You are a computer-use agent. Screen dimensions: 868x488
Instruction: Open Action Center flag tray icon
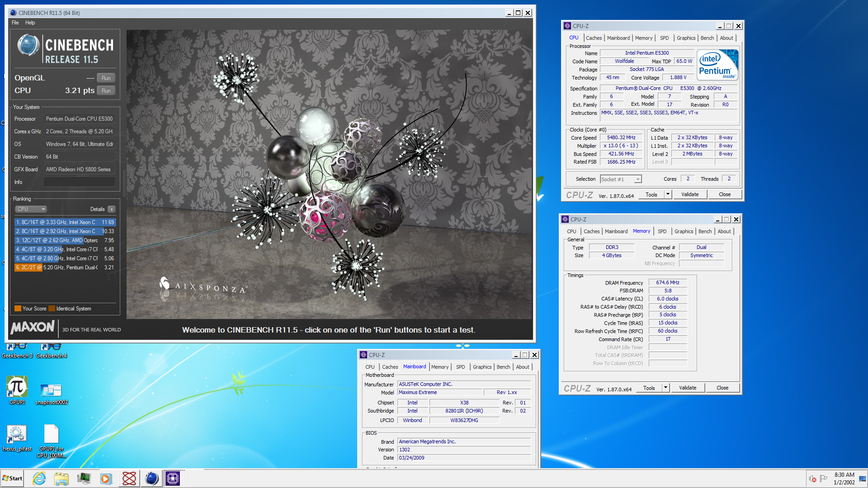823,479
